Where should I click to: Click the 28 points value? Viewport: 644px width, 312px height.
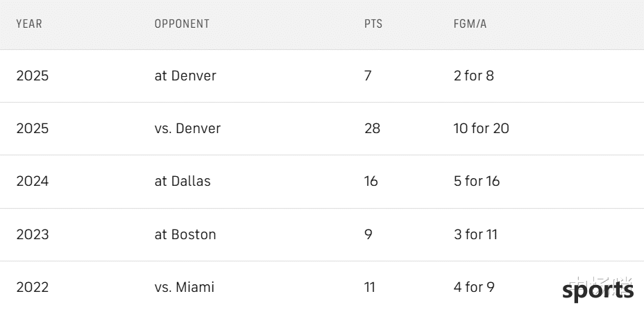[372, 128]
